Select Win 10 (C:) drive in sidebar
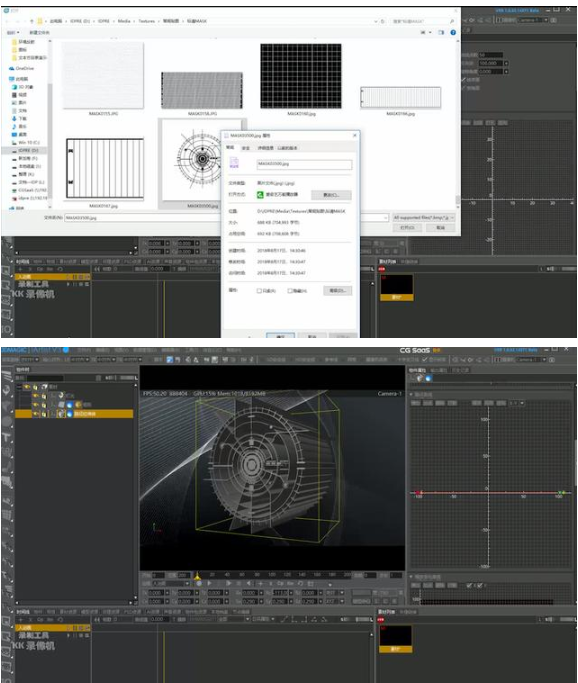The width and height of the screenshot is (578, 683). tap(25, 142)
